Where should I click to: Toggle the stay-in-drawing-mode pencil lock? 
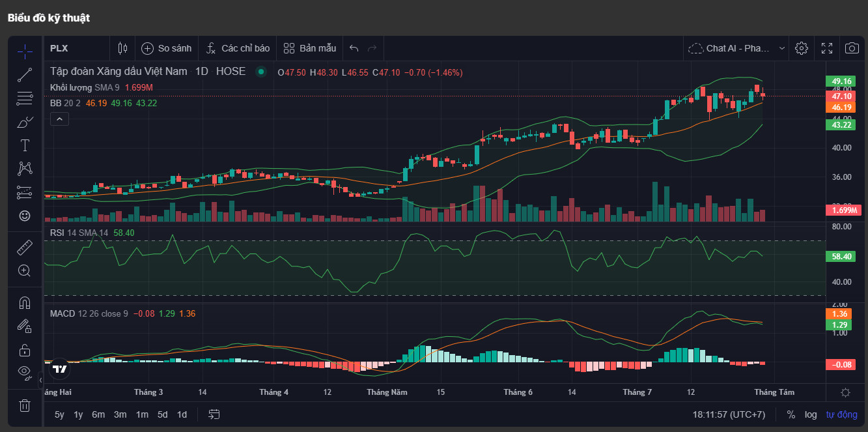(x=25, y=326)
